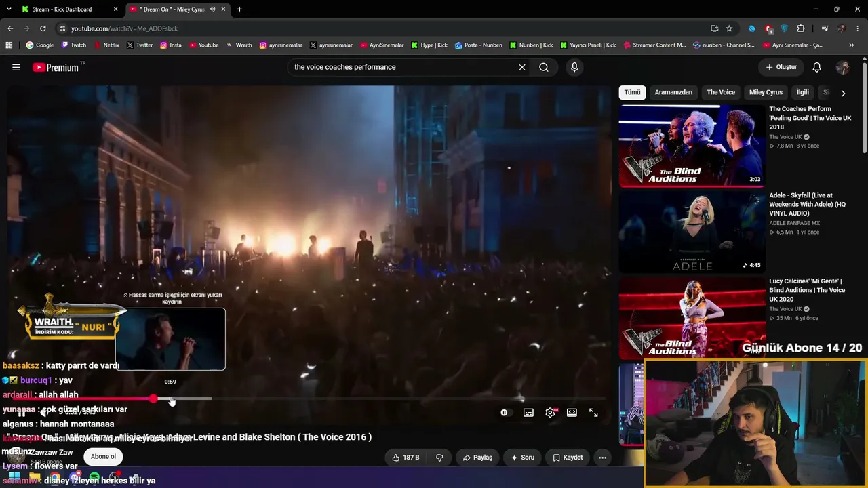This screenshot has width=868, height=488.
Task: Mute the Dream On tab's audio icon
Action: pos(212,9)
